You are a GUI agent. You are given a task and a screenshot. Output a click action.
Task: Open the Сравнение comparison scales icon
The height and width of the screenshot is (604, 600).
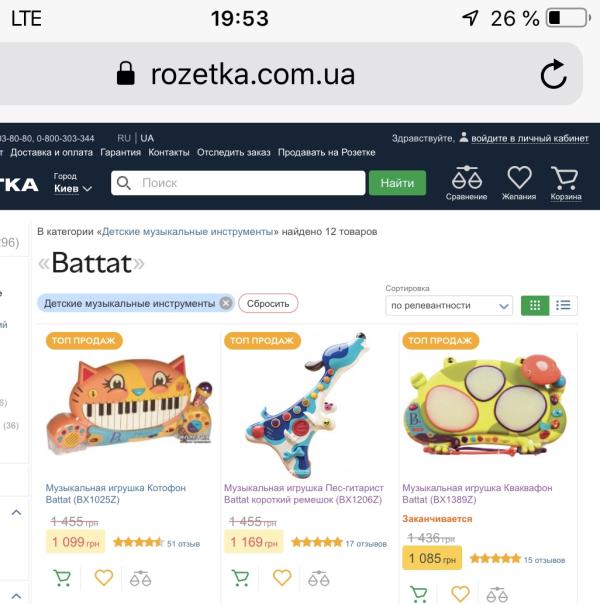466,182
